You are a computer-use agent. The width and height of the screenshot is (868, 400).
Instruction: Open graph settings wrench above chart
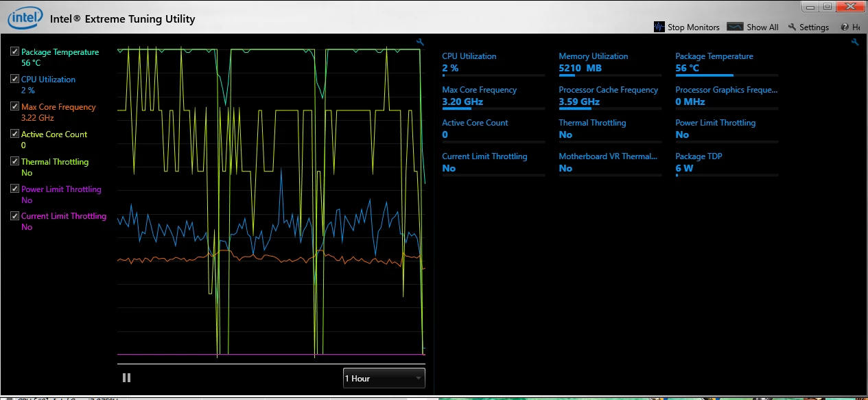coord(421,43)
